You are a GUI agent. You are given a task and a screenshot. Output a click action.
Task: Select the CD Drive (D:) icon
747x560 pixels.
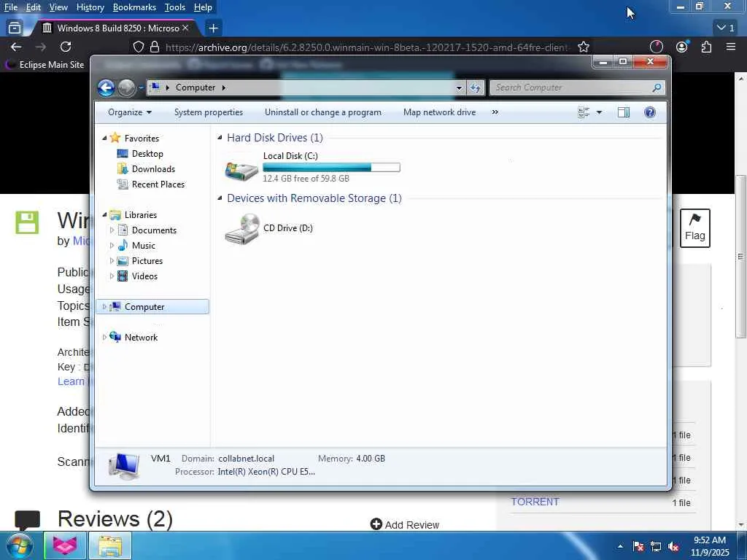242,228
